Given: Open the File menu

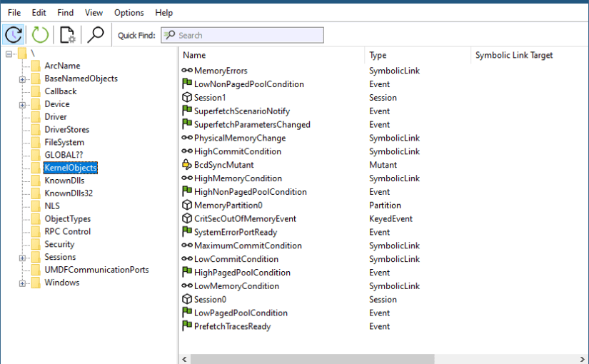Looking at the screenshot, I should (x=14, y=13).
